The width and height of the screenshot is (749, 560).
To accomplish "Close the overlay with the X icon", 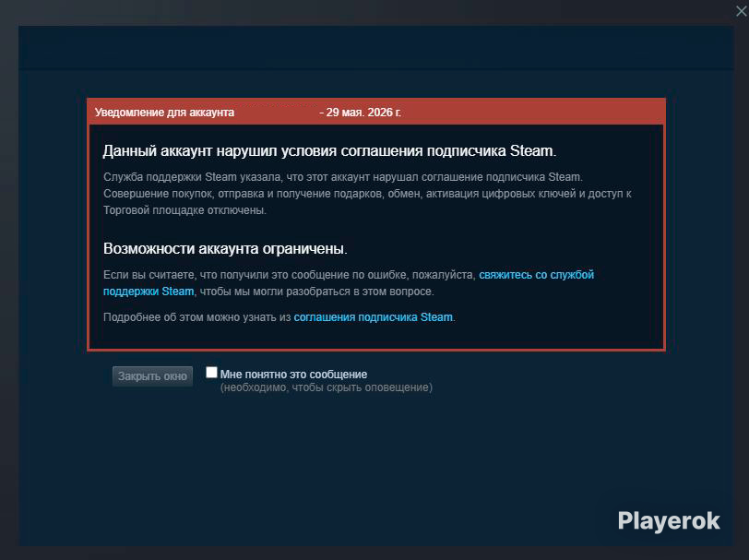I will [x=741, y=11].
